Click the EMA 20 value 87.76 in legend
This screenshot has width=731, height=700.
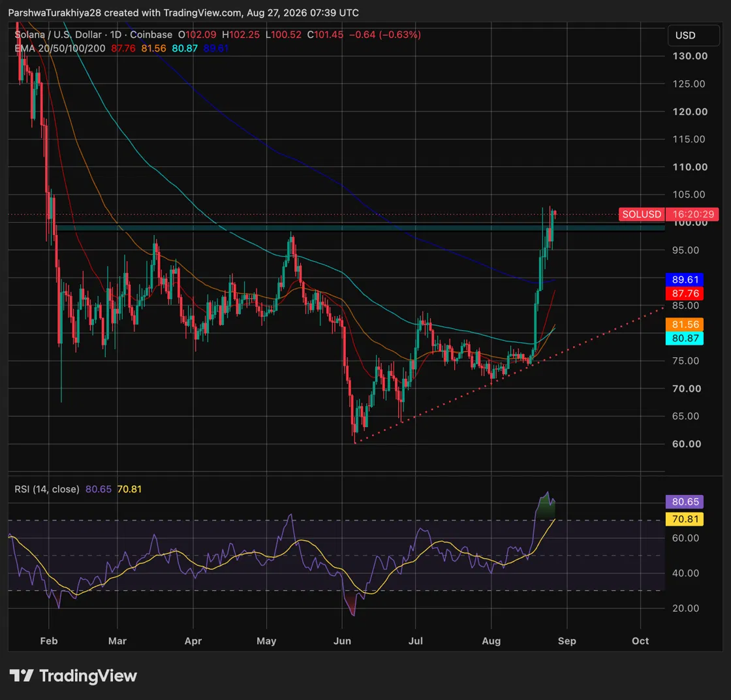tap(123, 48)
